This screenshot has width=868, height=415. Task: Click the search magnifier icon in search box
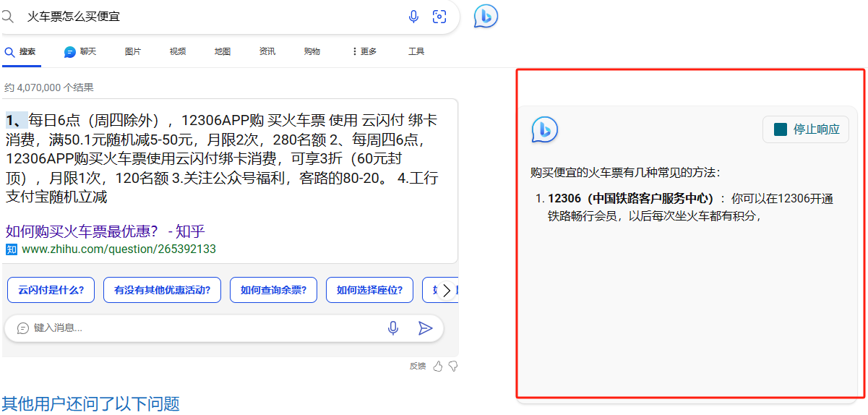coord(7,16)
